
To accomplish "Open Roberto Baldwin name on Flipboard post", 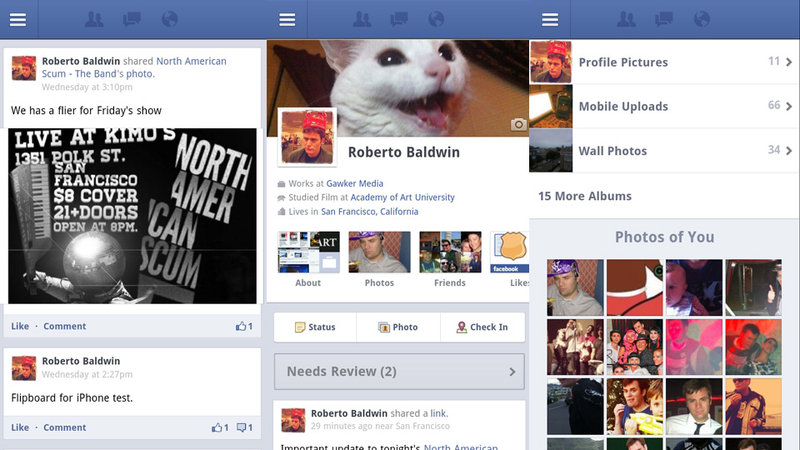I will click(x=81, y=361).
